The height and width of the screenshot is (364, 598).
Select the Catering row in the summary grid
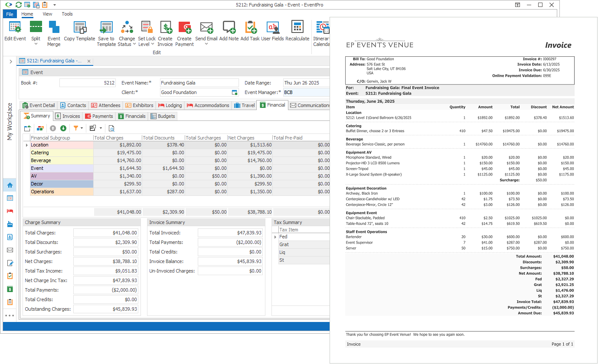click(x=177, y=153)
